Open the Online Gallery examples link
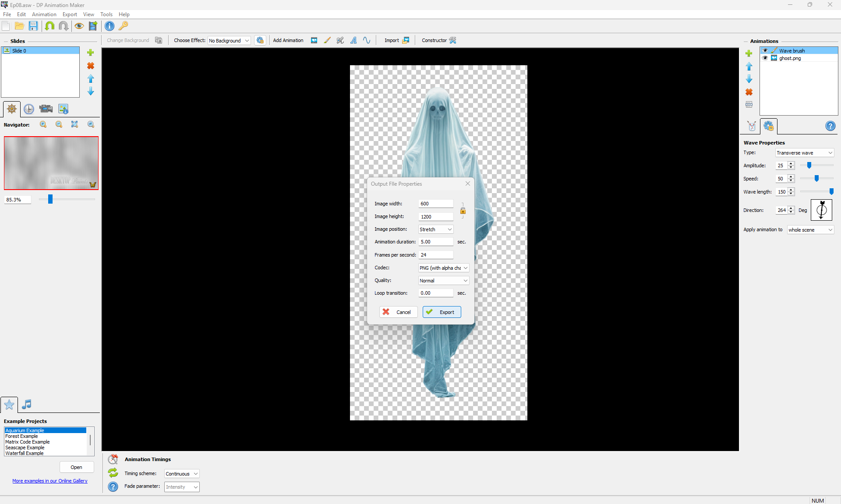 click(50, 481)
